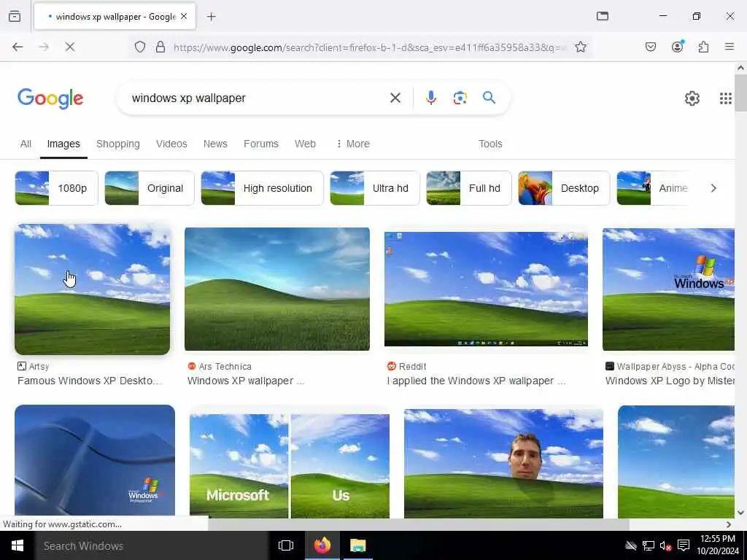747x560 pixels.
Task: Filter by 1080p chip
Action: click(x=56, y=188)
